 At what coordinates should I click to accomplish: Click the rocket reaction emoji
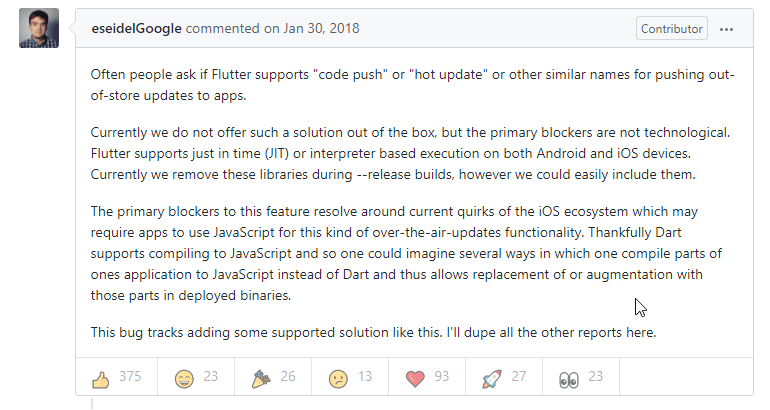pyautogui.click(x=491, y=378)
